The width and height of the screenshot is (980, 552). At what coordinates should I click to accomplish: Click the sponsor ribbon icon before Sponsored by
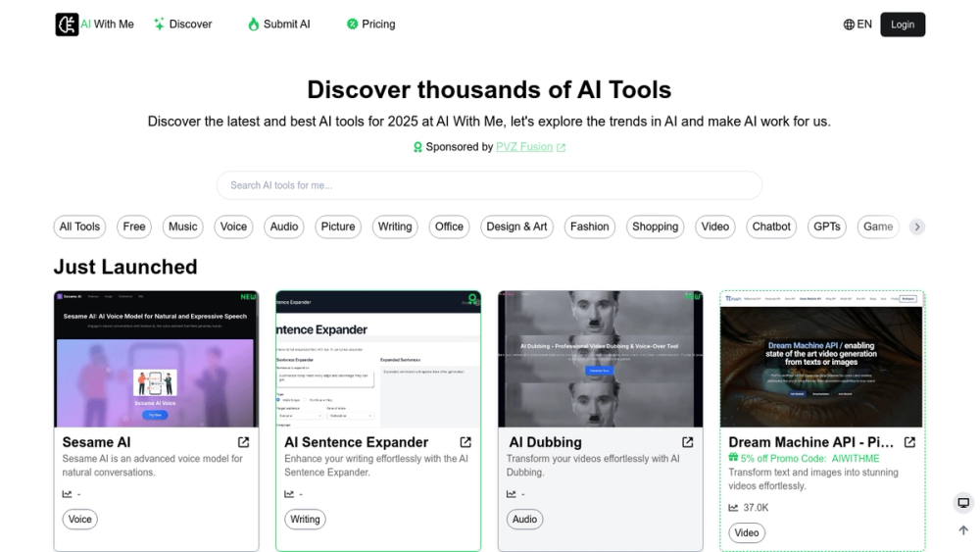pyautogui.click(x=417, y=147)
